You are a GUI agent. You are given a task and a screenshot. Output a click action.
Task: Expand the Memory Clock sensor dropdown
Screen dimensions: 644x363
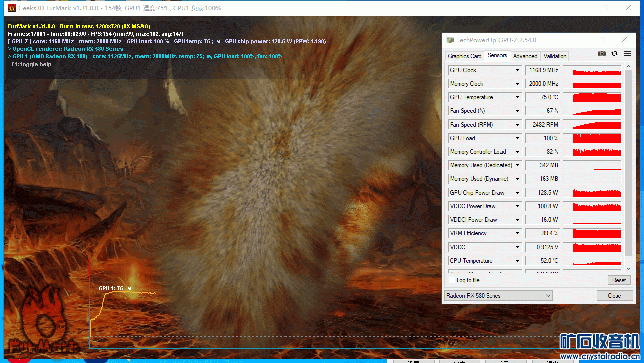tap(517, 84)
